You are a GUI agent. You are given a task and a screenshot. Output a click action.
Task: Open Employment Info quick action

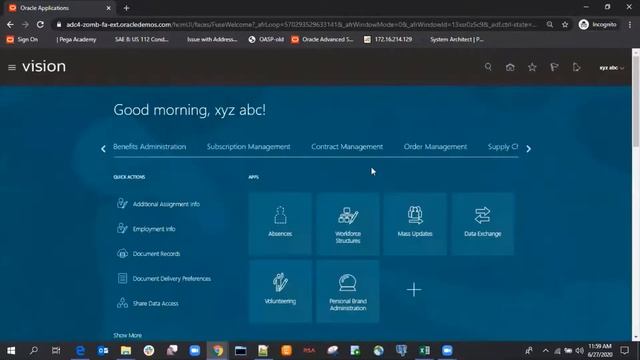(146, 229)
